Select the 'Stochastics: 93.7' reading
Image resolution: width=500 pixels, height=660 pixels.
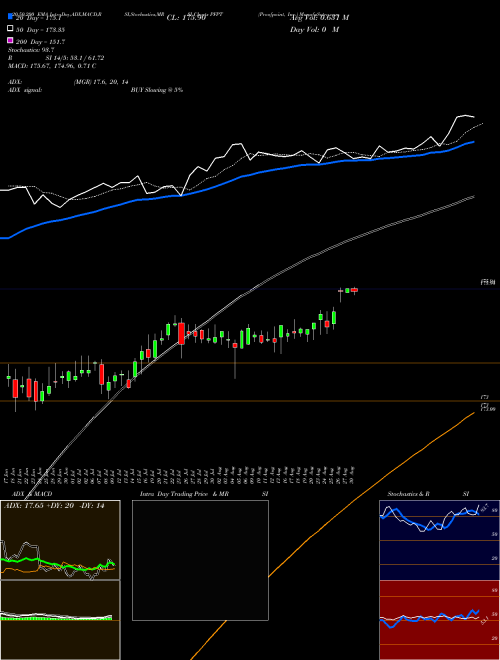coord(31,50)
